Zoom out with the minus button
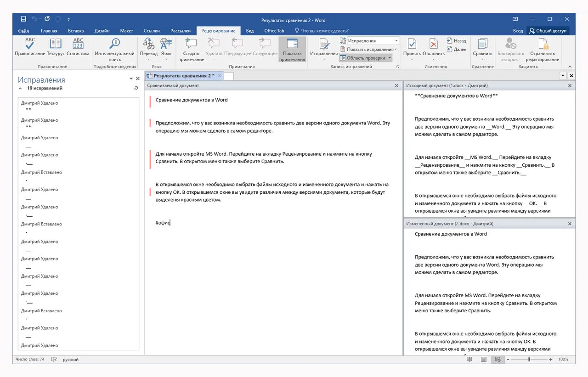Screen dimensions: 588x377 click(508, 360)
